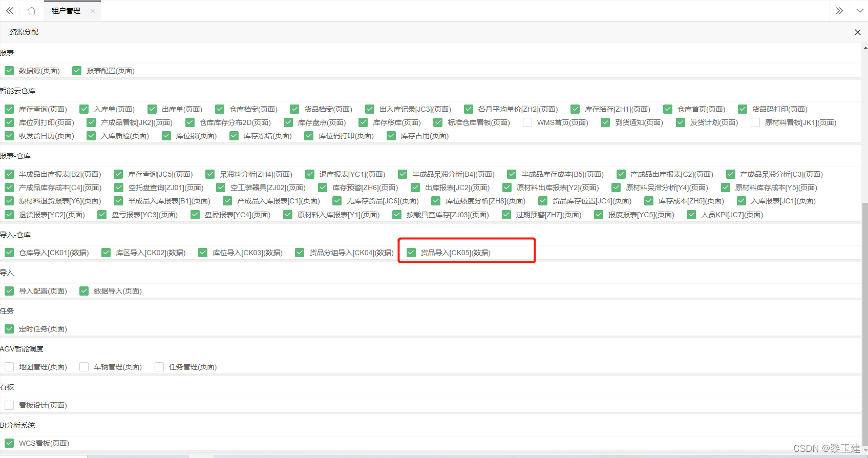Go to the home page icon

pyautogui.click(x=32, y=11)
